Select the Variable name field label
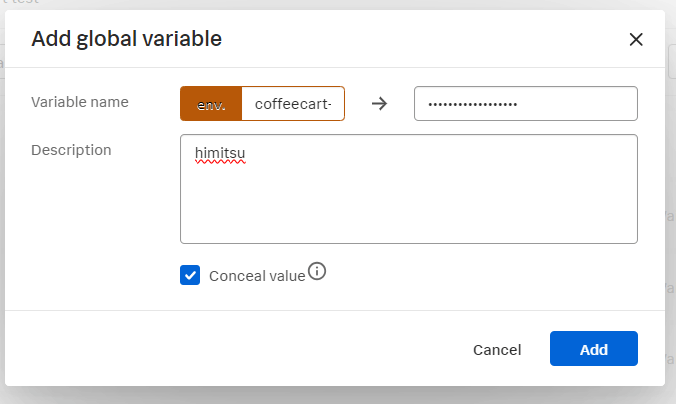This screenshot has width=676, height=404. [80, 102]
